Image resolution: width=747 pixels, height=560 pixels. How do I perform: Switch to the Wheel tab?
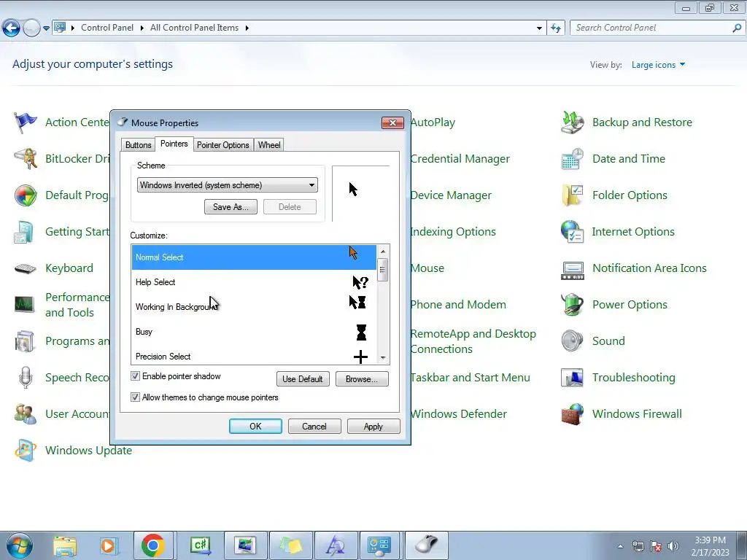tap(269, 145)
